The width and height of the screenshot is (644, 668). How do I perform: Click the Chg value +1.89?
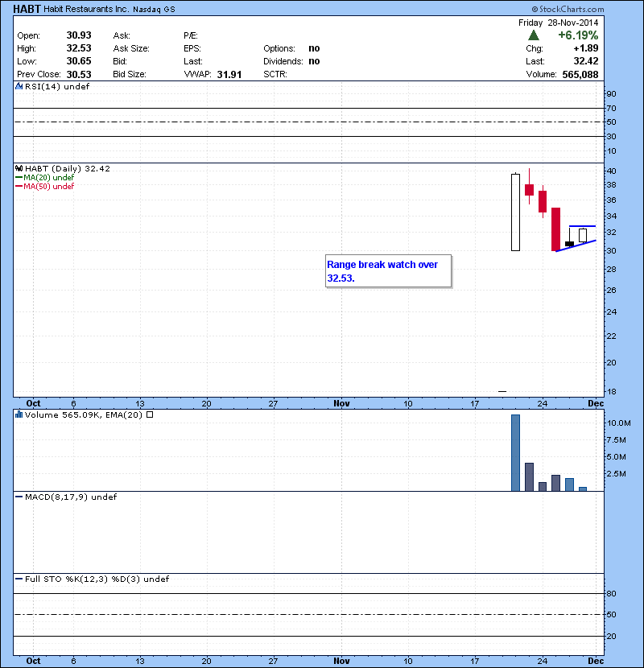[x=586, y=48]
